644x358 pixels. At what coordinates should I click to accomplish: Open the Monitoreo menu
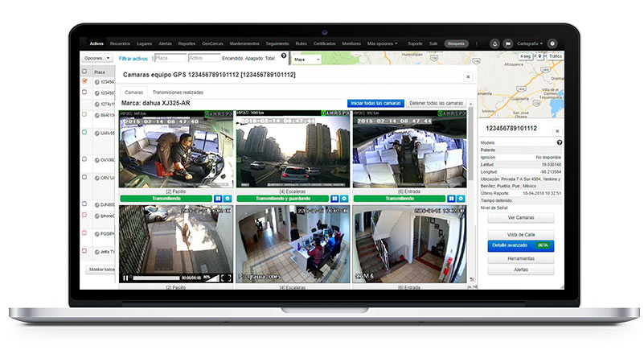tap(351, 43)
